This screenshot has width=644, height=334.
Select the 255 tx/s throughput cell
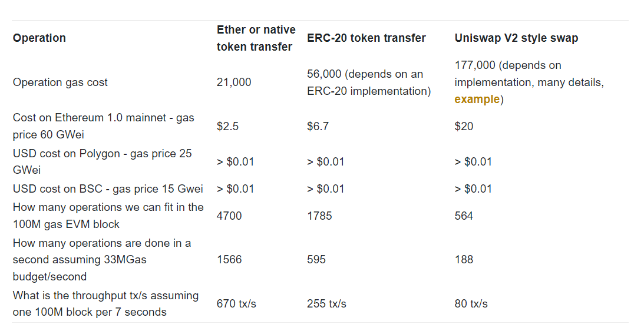326,303
